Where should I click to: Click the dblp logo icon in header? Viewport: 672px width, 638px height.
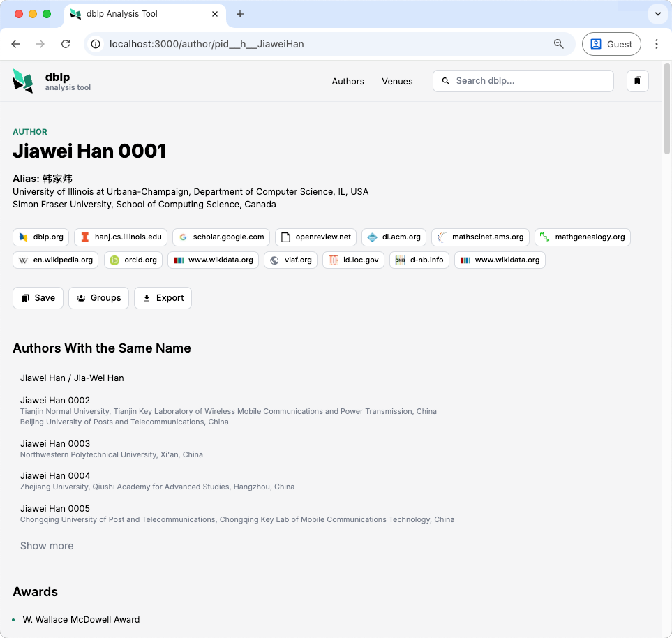click(23, 81)
